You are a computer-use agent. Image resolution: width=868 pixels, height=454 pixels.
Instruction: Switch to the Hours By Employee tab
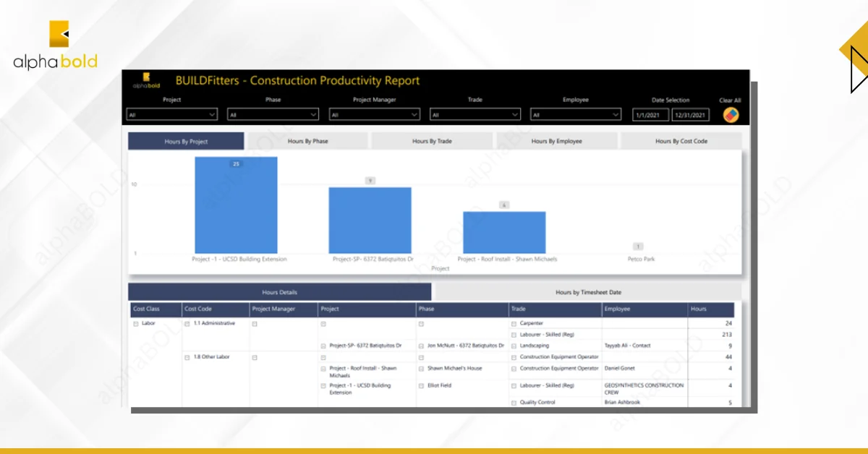tap(556, 141)
